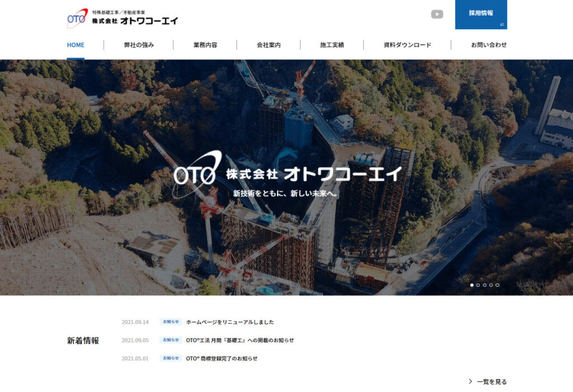The width and height of the screenshot is (573, 392).
Task: Click the 新着情報 heading
Action: pyautogui.click(x=83, y=341)
